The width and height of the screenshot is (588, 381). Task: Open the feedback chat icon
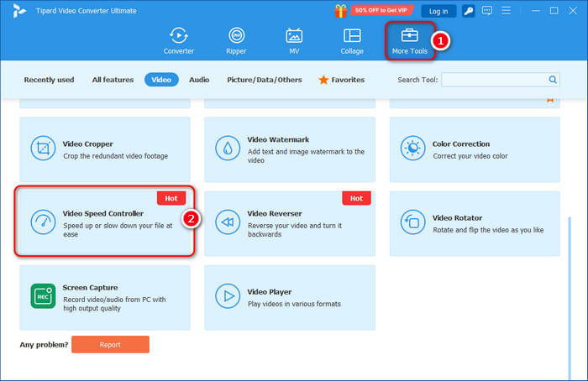(487, 10)
